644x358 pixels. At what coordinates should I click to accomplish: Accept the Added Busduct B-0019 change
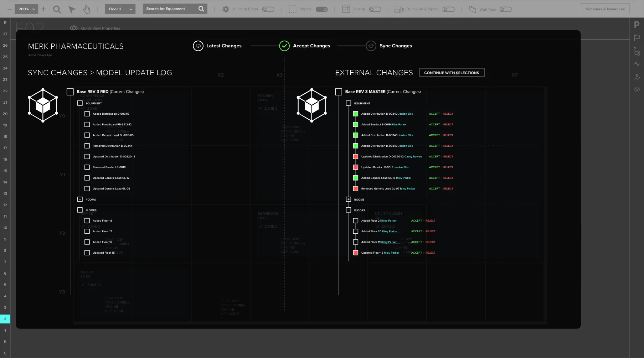434,125
